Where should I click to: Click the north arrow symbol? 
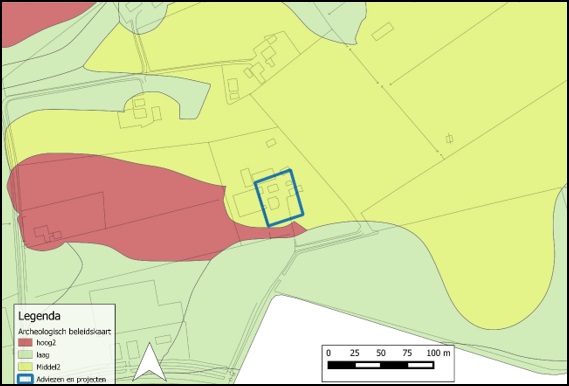click(x=150, y=362)
